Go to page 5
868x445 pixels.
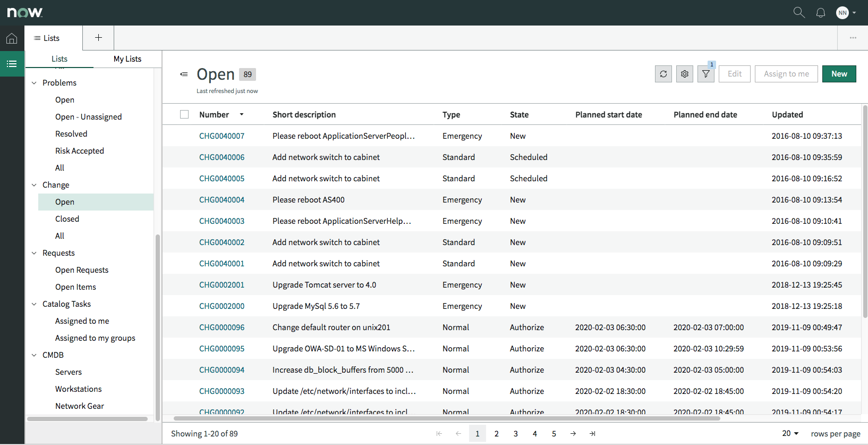[x=554, y=434]
